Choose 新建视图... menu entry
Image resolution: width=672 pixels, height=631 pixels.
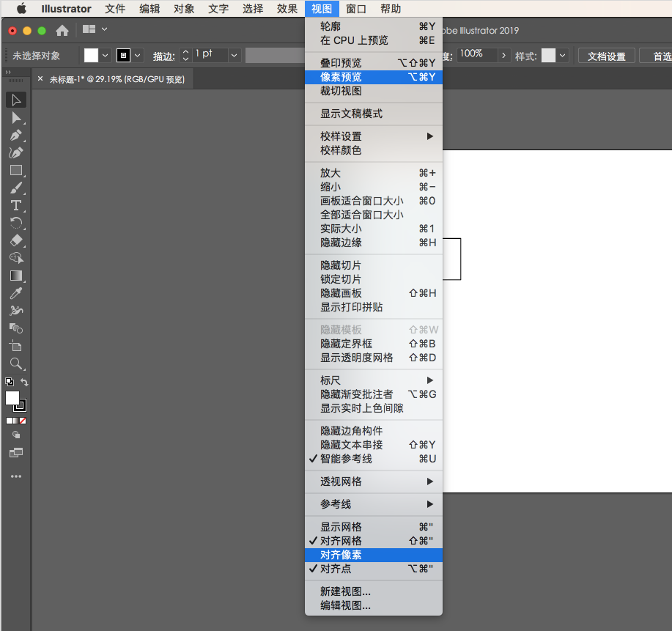[x=374, y=591]
